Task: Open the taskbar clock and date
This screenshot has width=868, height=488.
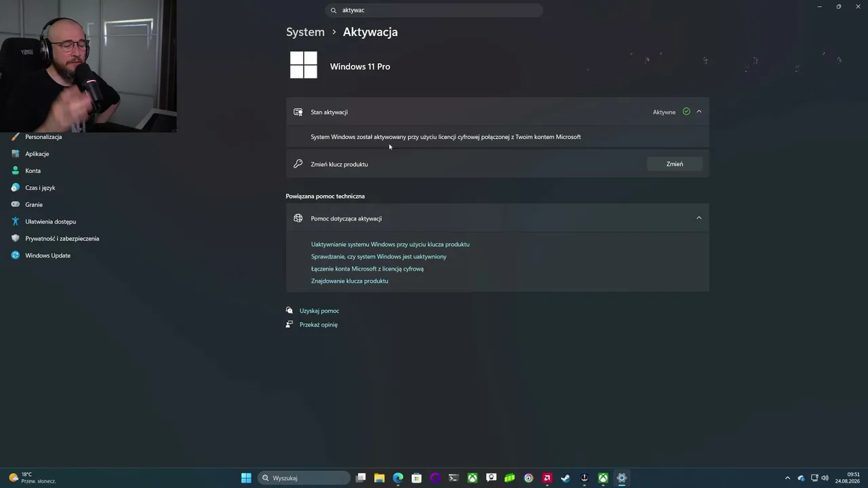Action: click(x=848, y=478)
